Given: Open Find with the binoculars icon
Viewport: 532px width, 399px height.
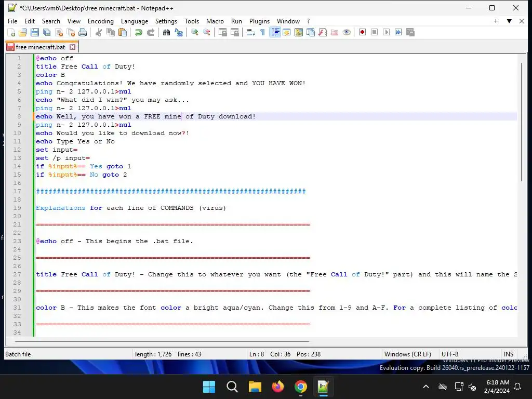Looking at the screenshot, I should (166, 32).
